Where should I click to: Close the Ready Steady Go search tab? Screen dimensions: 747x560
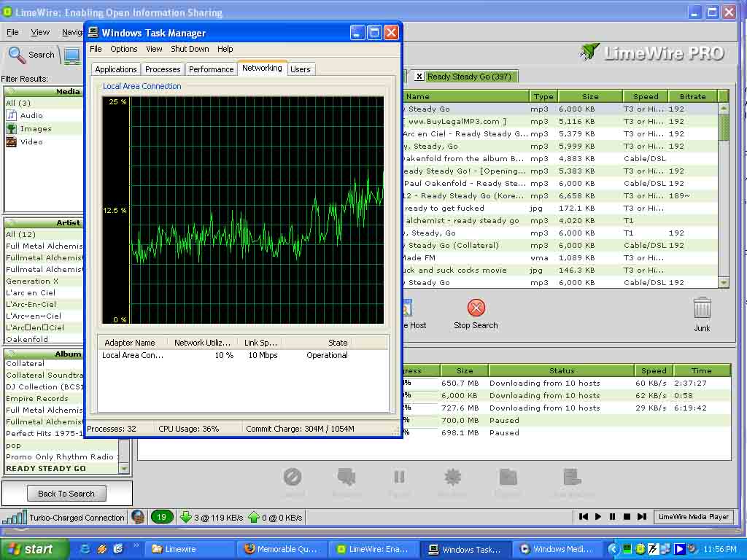tap(419, 76)
